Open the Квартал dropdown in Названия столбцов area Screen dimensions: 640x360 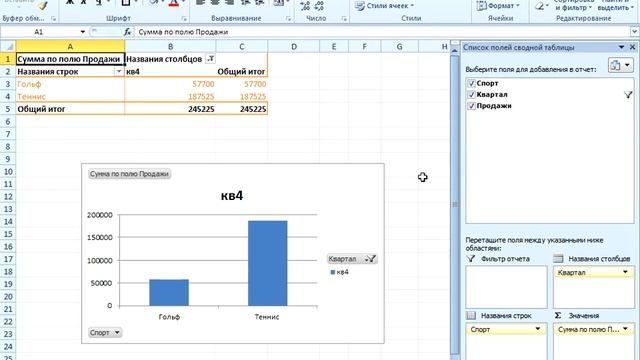(x=625, y=272)
